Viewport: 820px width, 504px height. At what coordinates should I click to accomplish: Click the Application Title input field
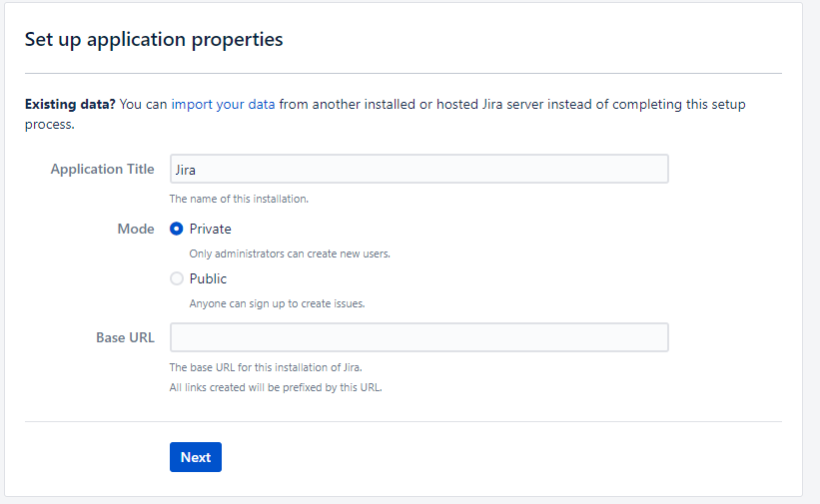pos(418,169)
